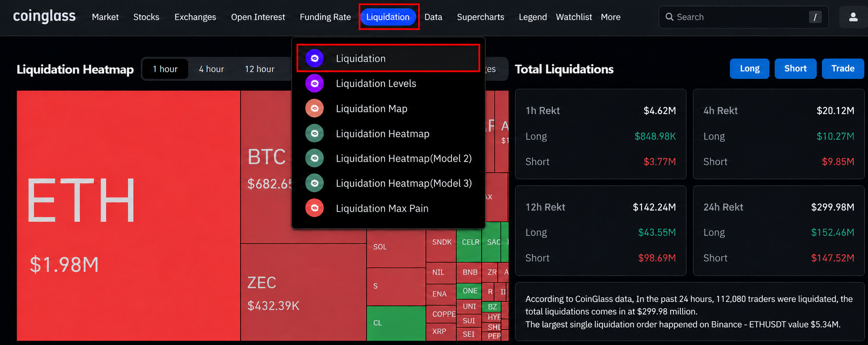Click the green CL heatmap tile

[396, 323]
